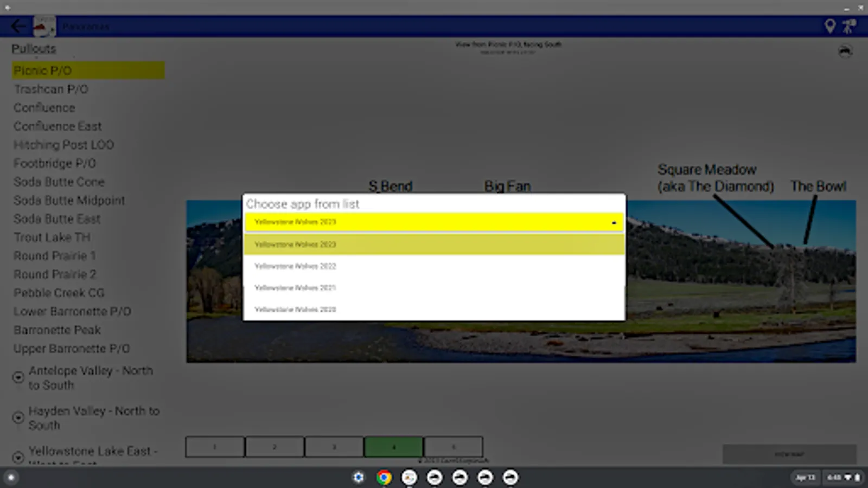The height and width of the screenshot is (488, 868).
Task: Select the Round Prairie 2 pullout
Action: [55, 274]
